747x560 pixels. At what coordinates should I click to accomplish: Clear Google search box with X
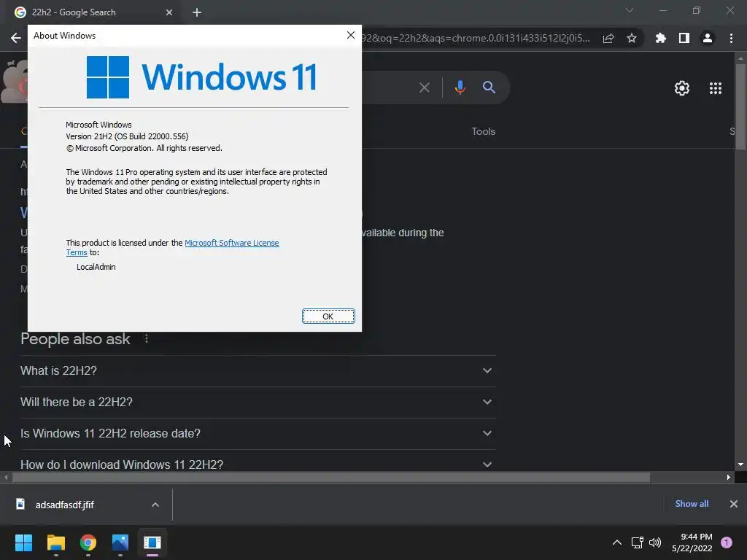pyautogui.click(x=425, y=87)
